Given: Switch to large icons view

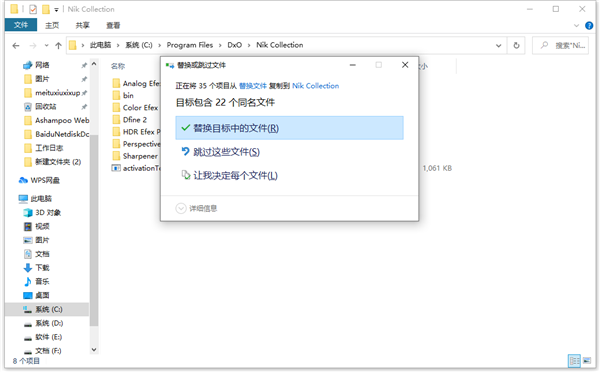Looking at the screenshot, I should (587, 361).
